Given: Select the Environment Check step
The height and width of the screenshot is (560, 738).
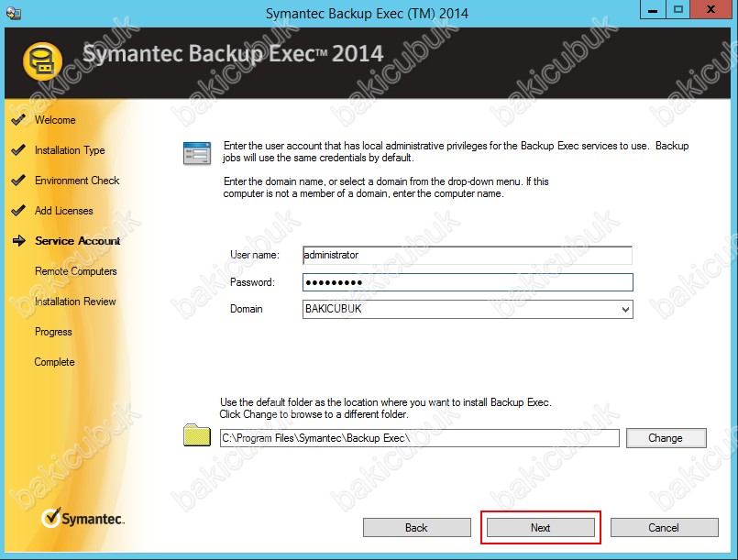Looking at the screenshot, I should pyautogui.click(x=77, y=181).
